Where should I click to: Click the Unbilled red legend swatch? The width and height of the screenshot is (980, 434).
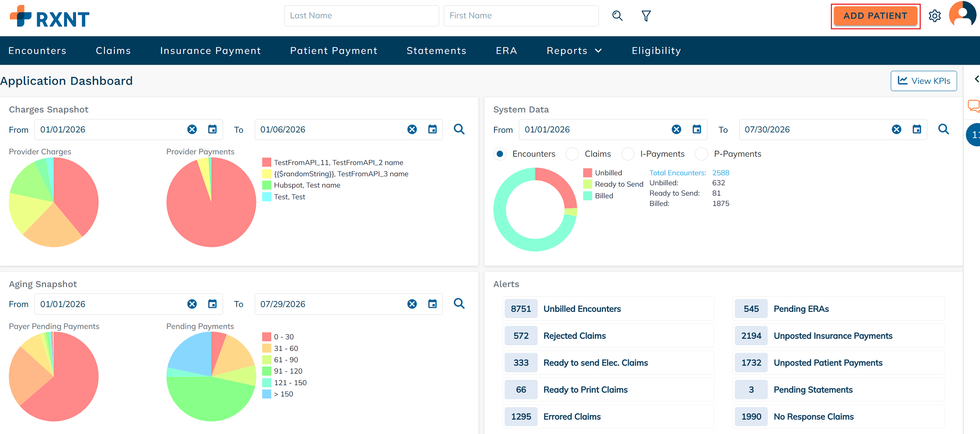click(x=588, y=173)
